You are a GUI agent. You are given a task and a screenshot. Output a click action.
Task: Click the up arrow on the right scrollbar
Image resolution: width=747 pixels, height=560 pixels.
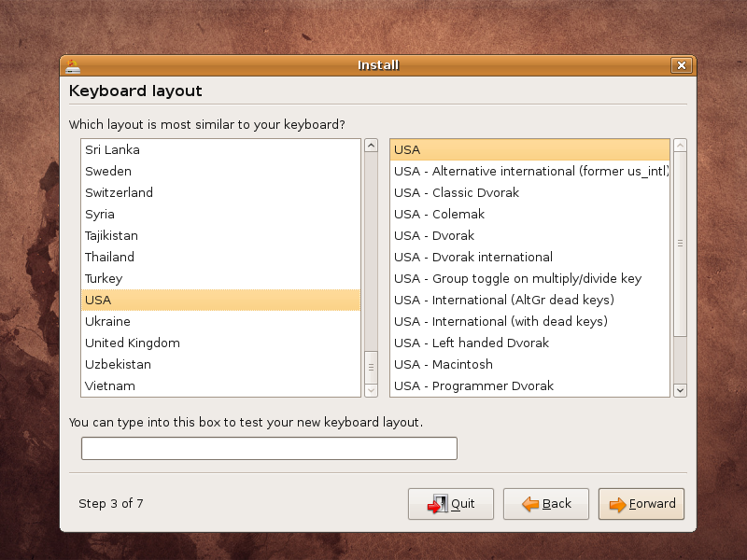681,146
